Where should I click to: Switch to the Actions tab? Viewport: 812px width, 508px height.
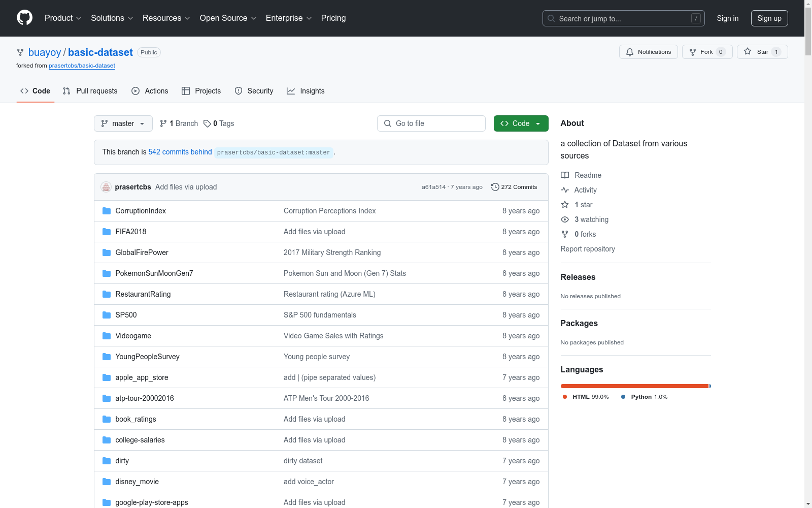click(x=150, y=91)
